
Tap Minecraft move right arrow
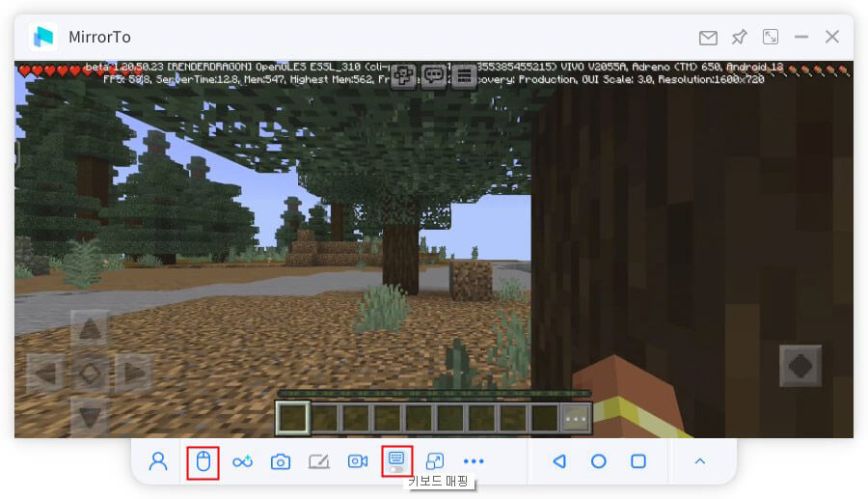point(134,374)
